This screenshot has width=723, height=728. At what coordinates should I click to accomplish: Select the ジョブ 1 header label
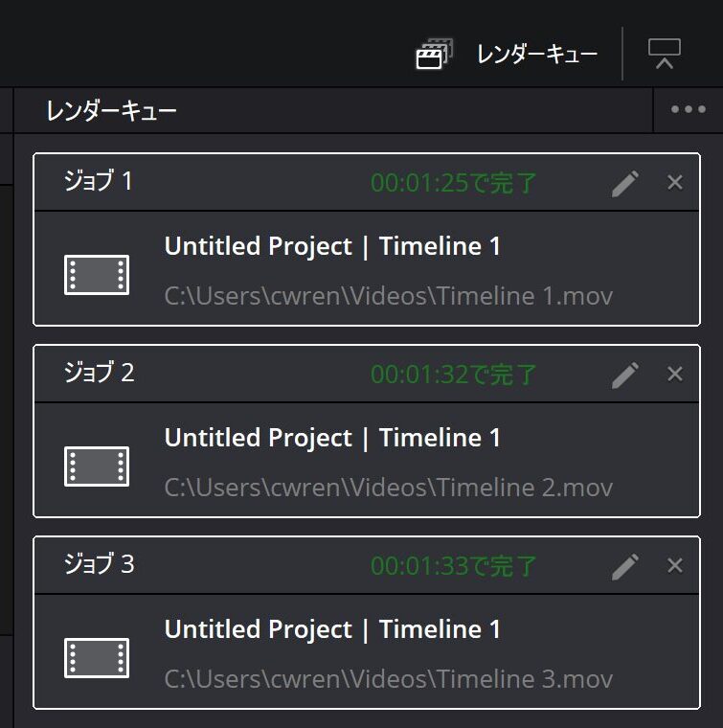pyautogui.click(x=99, y=181)
